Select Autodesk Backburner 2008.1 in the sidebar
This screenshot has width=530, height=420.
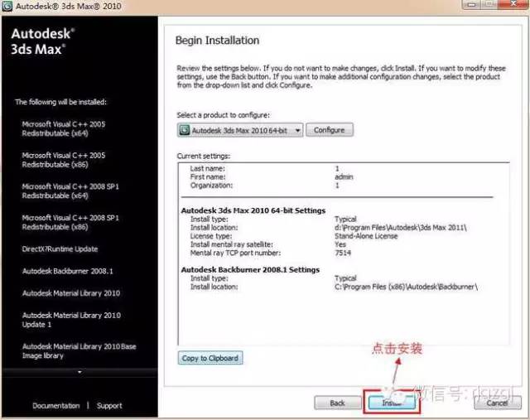click(66, 271)
